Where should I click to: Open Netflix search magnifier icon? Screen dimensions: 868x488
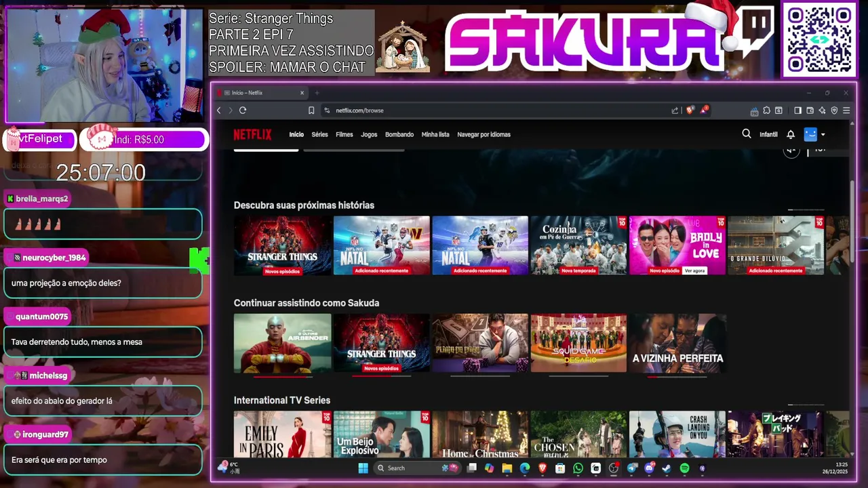tap(747, 134)
